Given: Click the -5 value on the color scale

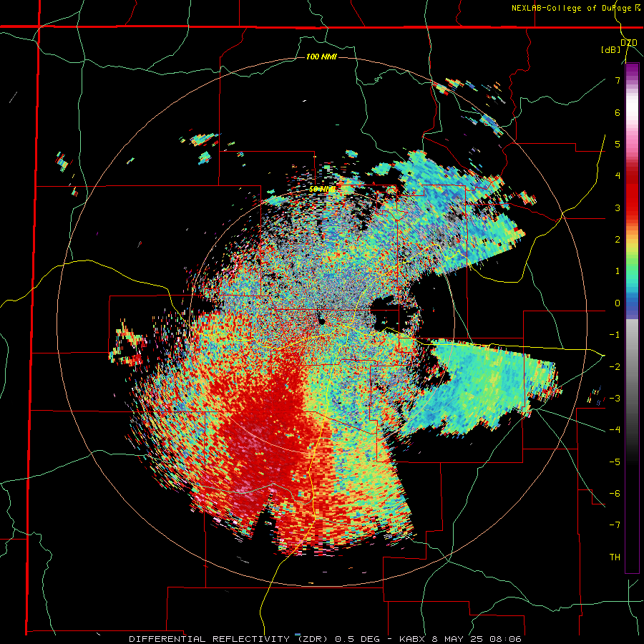Looking at the screenshot, I should 615,462.
